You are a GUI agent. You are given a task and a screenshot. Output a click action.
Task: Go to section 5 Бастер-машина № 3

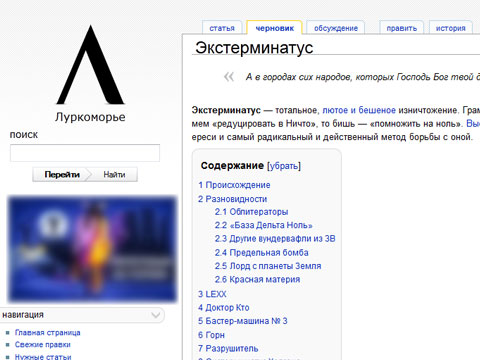243,321
